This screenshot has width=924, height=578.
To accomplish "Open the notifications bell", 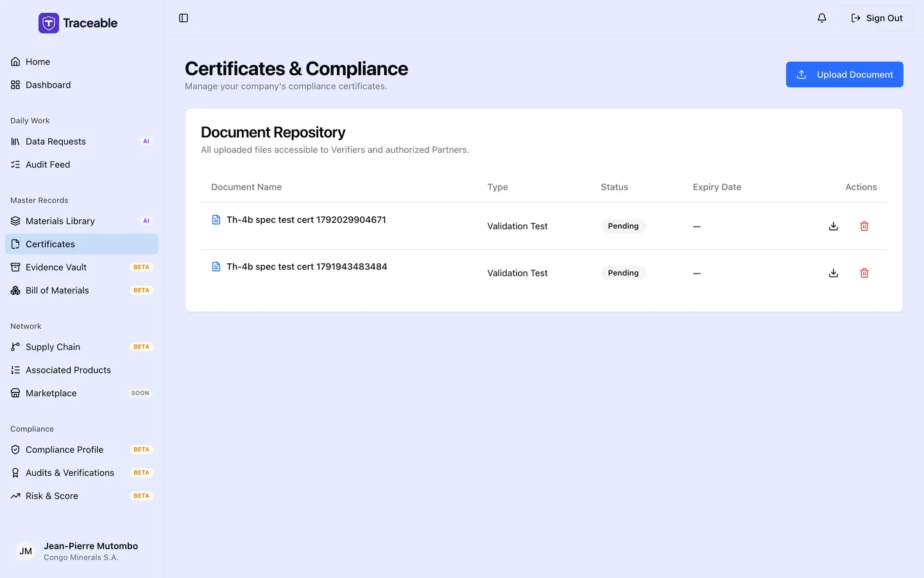I will point(822,18).
